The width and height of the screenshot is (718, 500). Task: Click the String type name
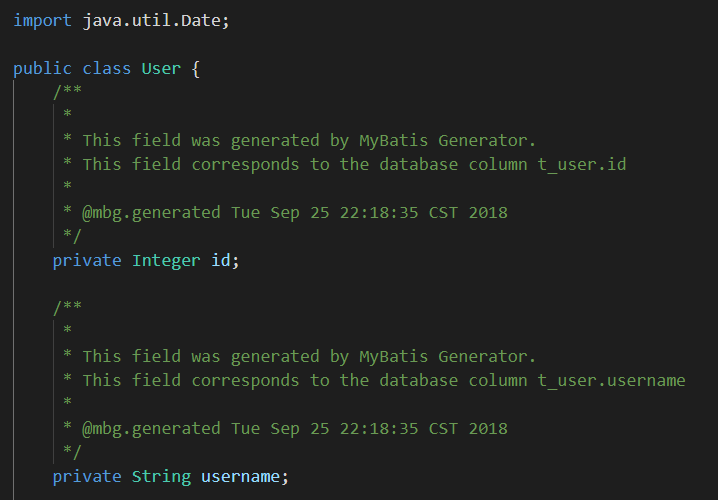tap(161, 476)
